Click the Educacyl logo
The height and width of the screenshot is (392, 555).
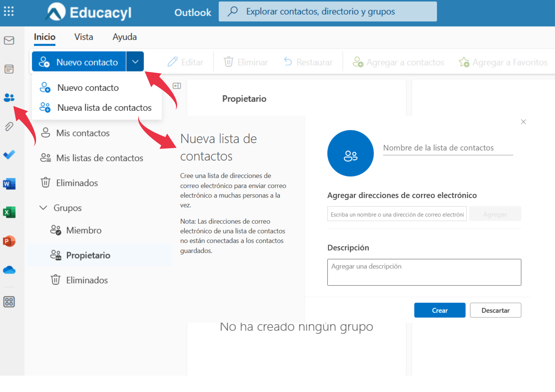(88, 12)
